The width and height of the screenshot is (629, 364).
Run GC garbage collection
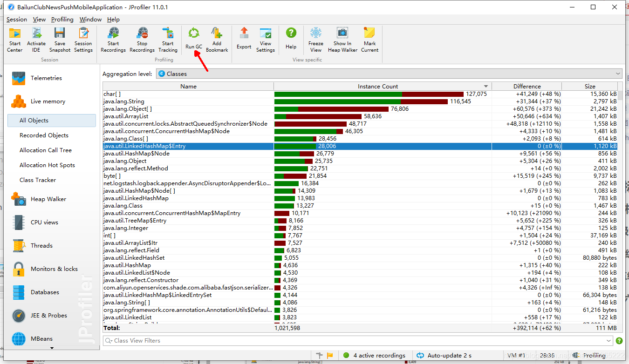194,39
